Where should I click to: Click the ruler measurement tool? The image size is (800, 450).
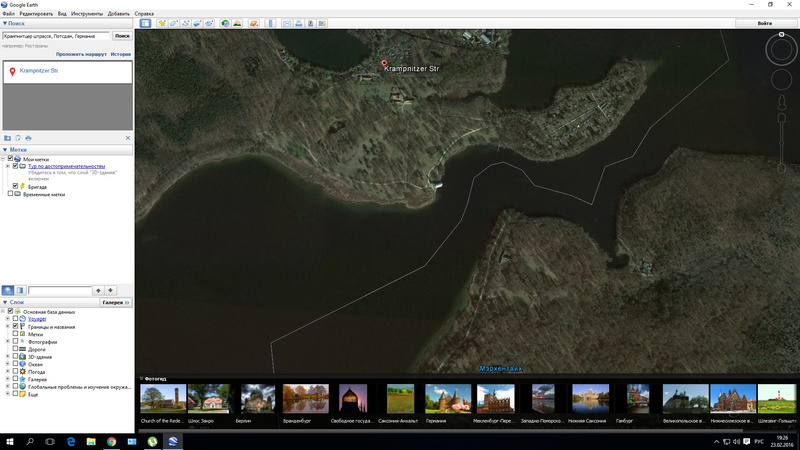268,22
